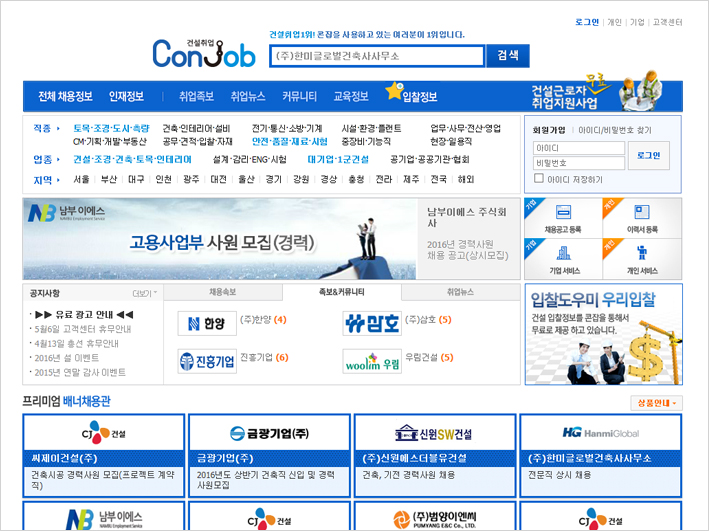Open the 고객센터 link
The height and width of the screenshot is (531, 709).
[x=667, y=22]
